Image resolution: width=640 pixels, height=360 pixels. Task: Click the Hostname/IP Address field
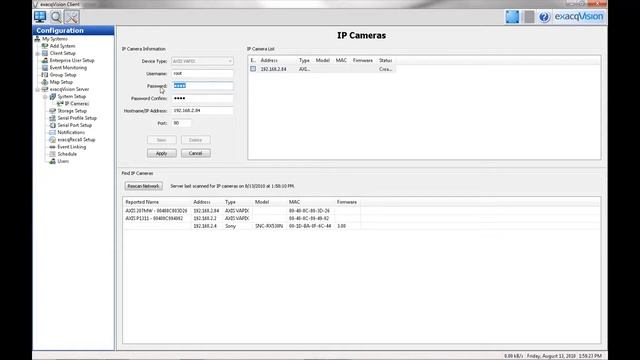coord(202,111)
